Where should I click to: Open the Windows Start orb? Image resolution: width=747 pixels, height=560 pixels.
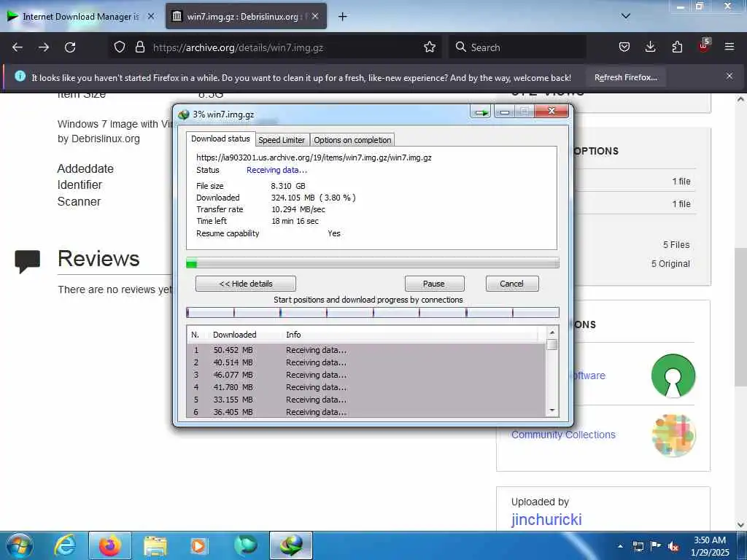pos(19,545)
